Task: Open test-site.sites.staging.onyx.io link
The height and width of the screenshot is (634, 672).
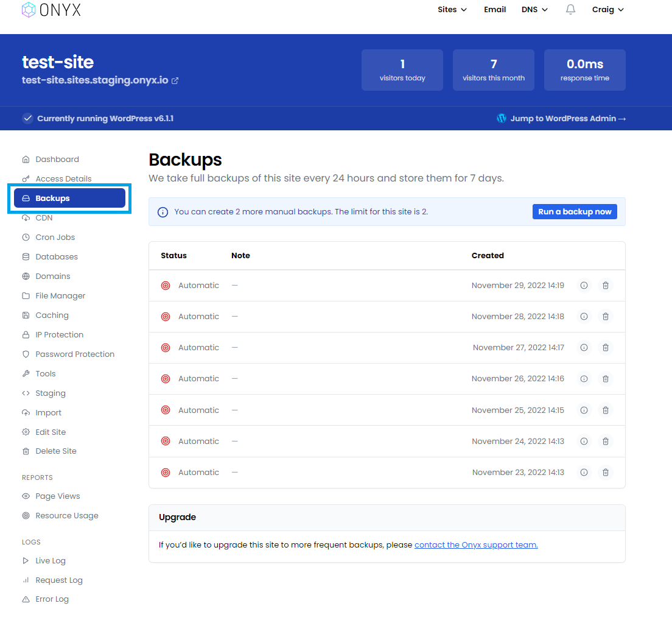Action: (x=95, y=80)
